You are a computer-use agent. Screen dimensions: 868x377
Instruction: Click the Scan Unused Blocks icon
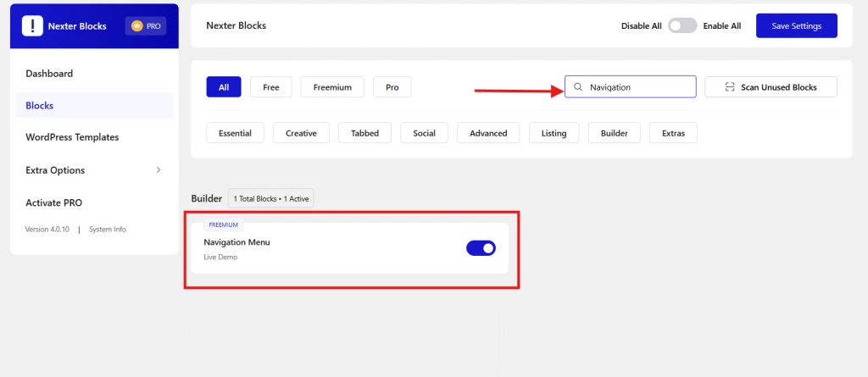(x=730, y=87)
